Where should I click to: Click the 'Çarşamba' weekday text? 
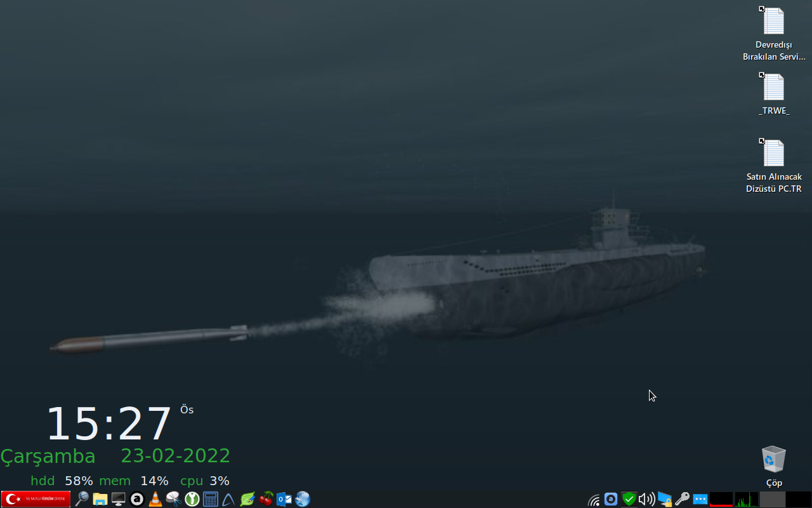[x=48, y=457]
